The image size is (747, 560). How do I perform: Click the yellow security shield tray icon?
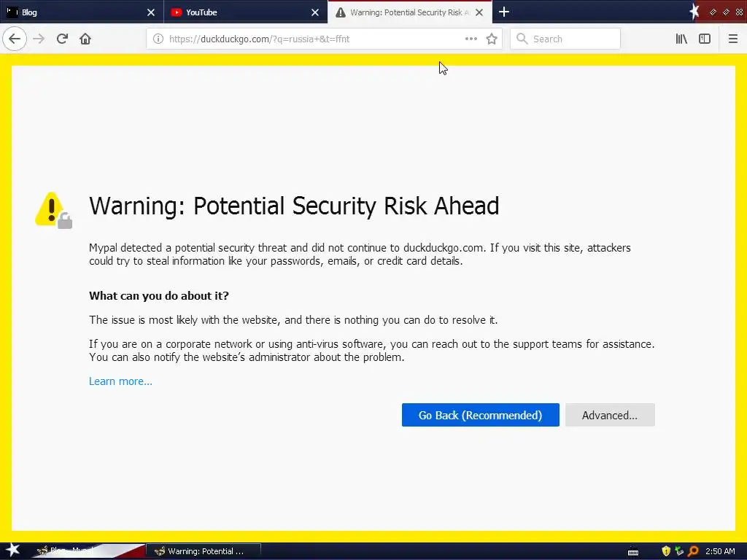[666, 551]
